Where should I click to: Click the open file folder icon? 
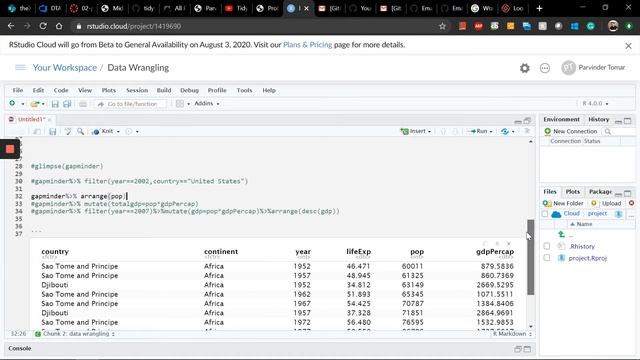tap(35, 104)
